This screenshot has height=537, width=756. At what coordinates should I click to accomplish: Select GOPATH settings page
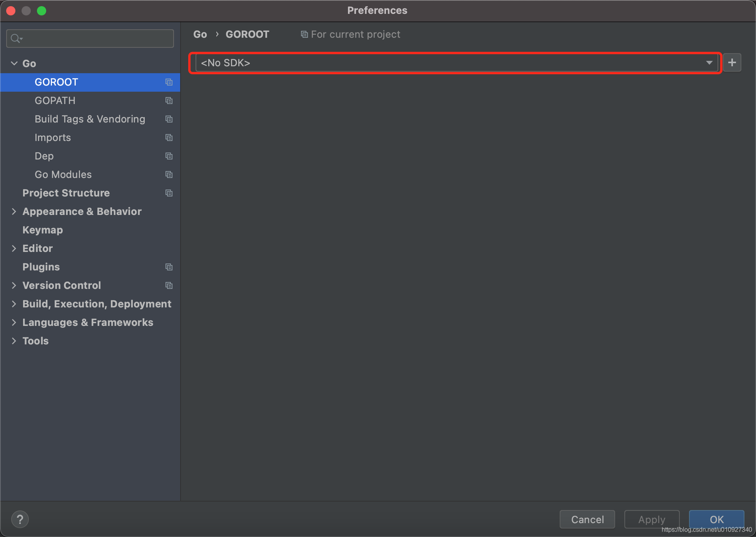[x=55, y=101]
